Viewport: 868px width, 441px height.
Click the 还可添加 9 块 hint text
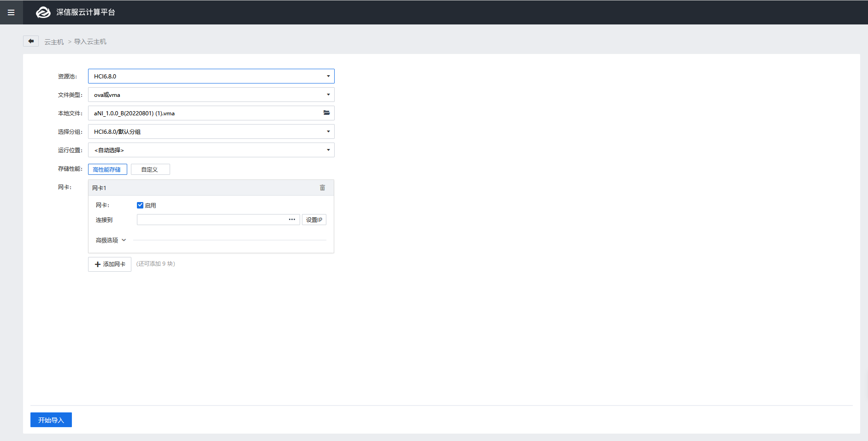[156, 264]
